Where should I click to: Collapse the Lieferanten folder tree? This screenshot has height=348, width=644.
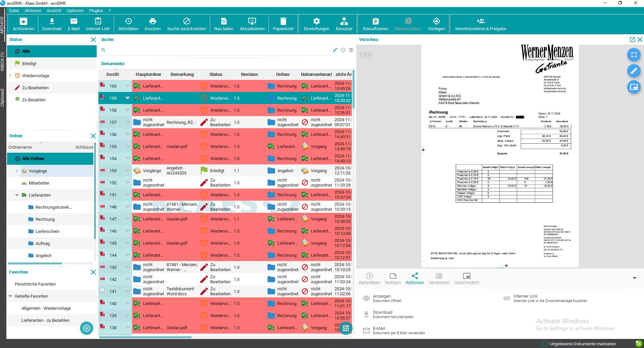point(17,195)
